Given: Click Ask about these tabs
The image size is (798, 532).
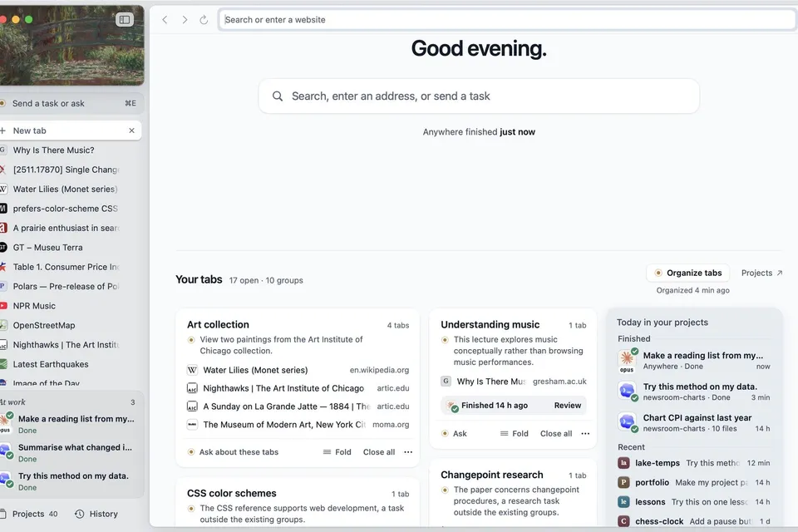Looking at the screenshot, I should click(233, 452).
